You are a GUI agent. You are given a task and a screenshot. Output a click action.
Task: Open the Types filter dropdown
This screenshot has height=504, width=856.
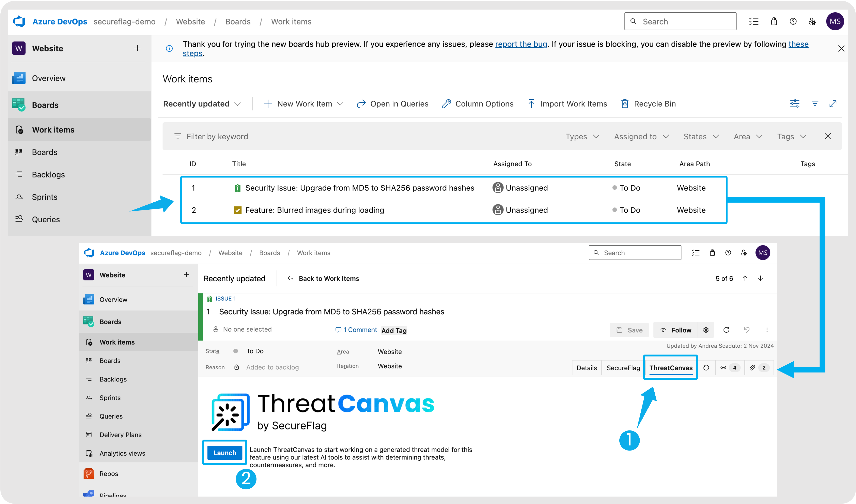pyautogui.click(x=582, y=137)
